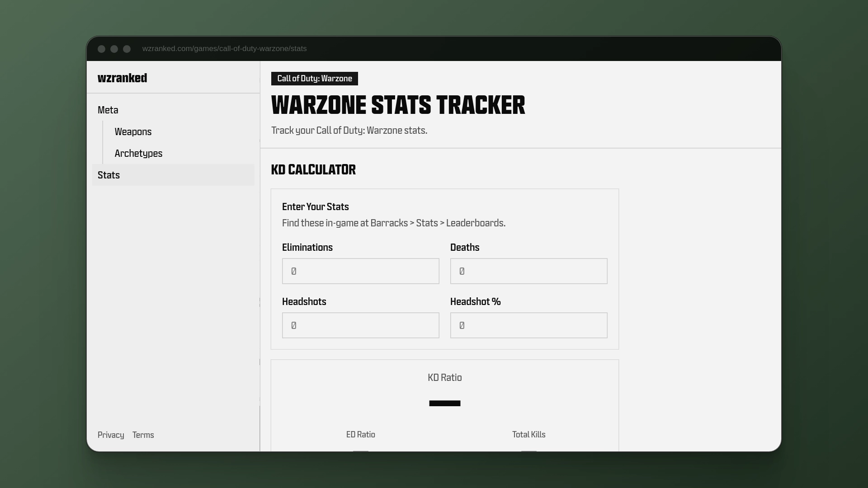
Task: Click the third window control dot
Action: pyautogui.click(x=127, y=49)
